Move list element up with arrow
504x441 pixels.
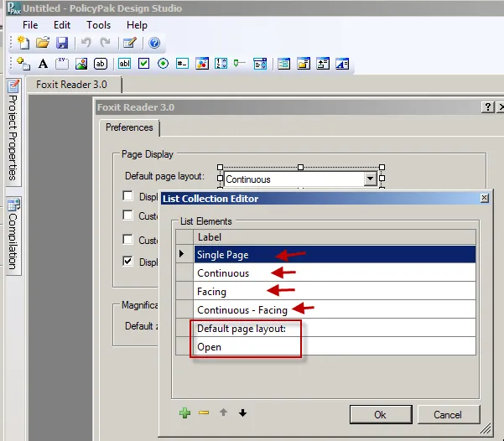coord(223,412)
